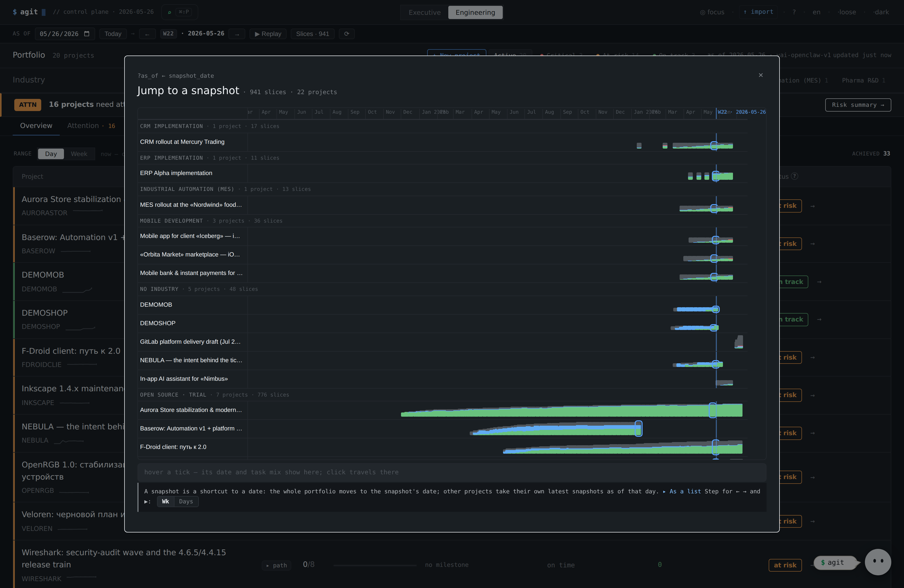Image resolution: width=904 pixels, height=588 pixels.
Task: Click "F-Droid client: путь к 2.0" in dialog
Action: tap(173, 447)
